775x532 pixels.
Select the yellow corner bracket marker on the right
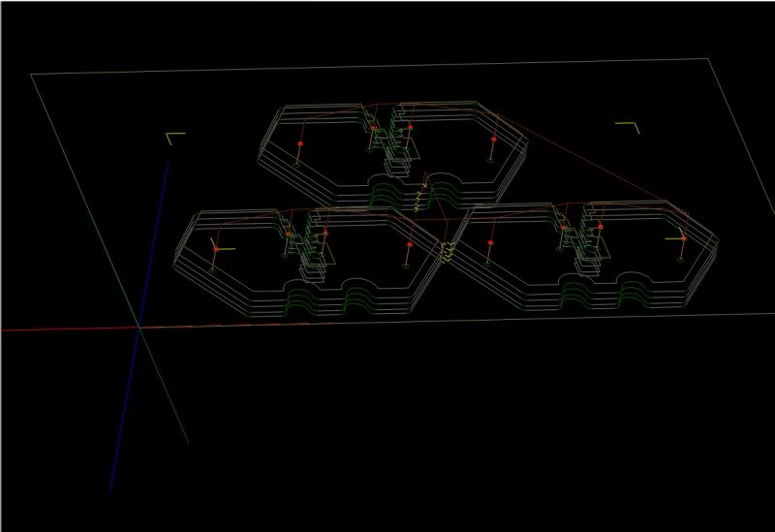(x=628, y=128)
